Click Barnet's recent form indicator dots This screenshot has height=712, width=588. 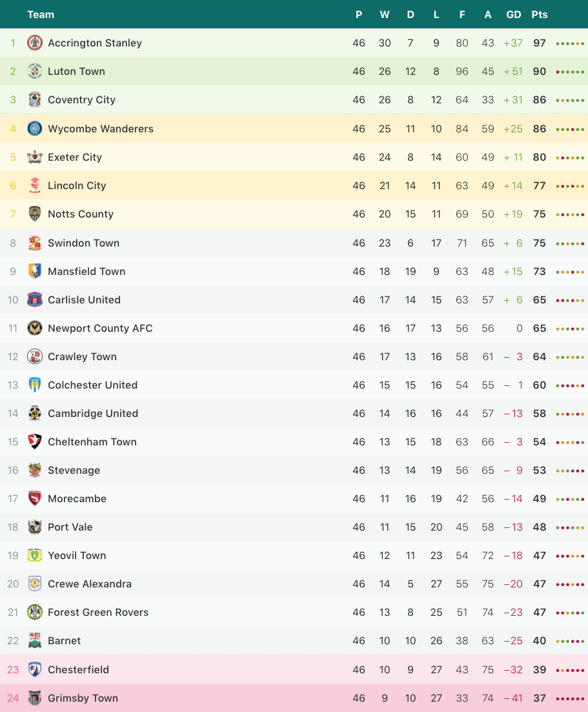point(570,641)
